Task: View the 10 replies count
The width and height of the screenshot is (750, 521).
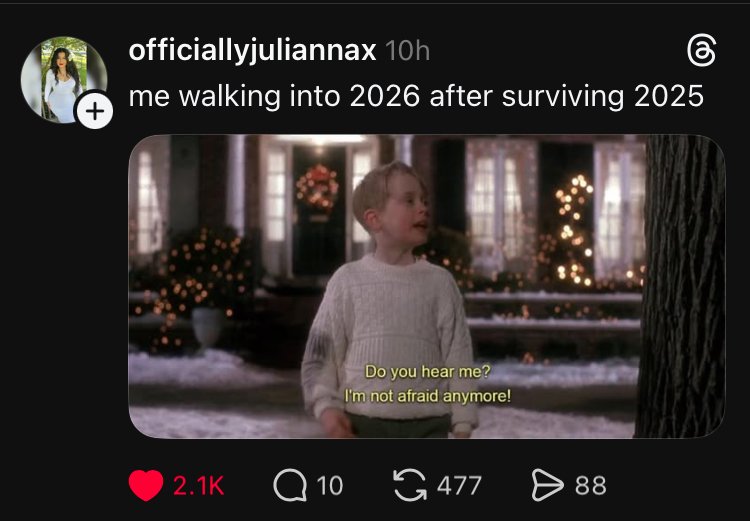Action: [x=330, y=486]
